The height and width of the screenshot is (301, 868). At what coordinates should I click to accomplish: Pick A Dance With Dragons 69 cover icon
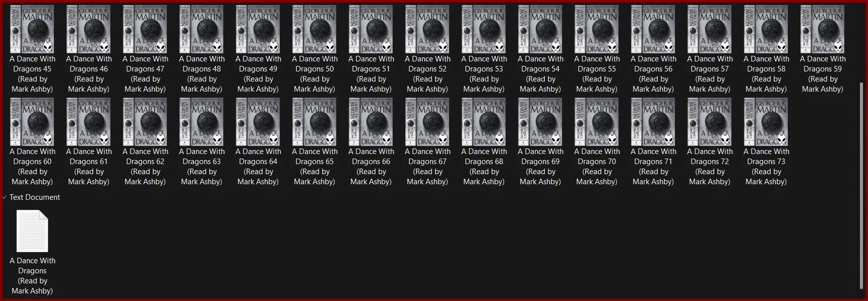540,122
